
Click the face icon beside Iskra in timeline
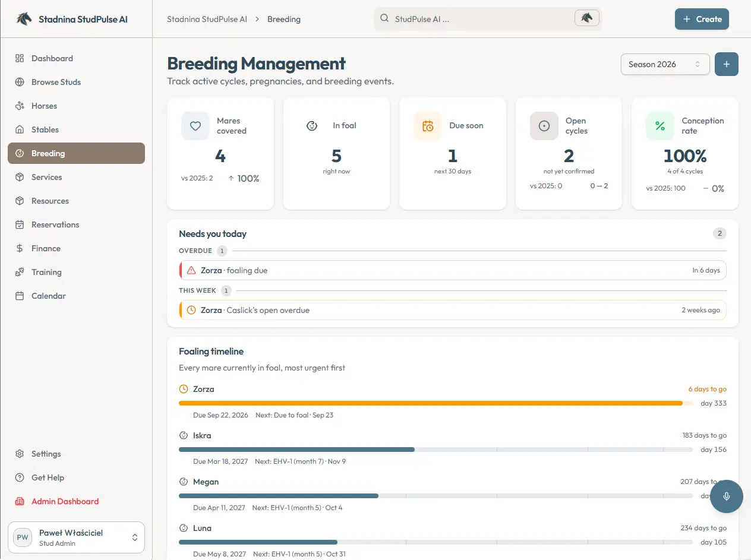184,435
